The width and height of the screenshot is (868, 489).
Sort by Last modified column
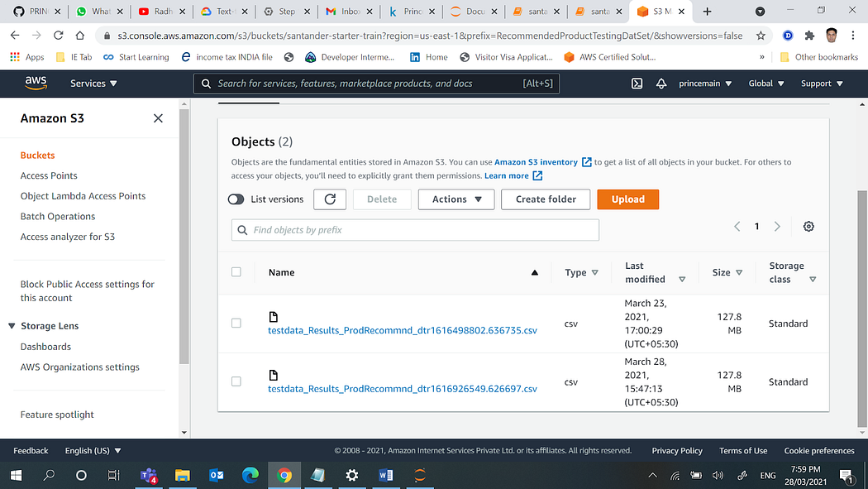[x=682, y=280]
